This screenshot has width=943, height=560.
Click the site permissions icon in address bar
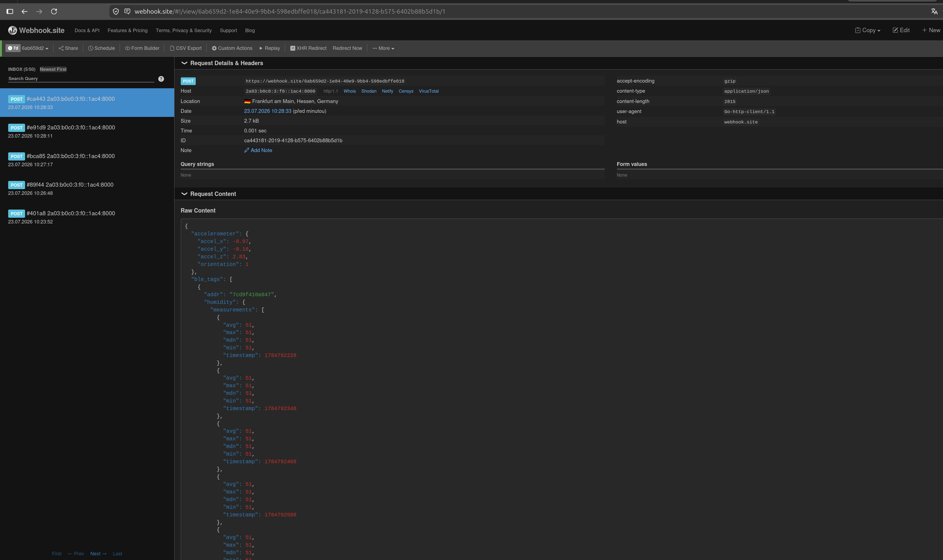[127, 11]
